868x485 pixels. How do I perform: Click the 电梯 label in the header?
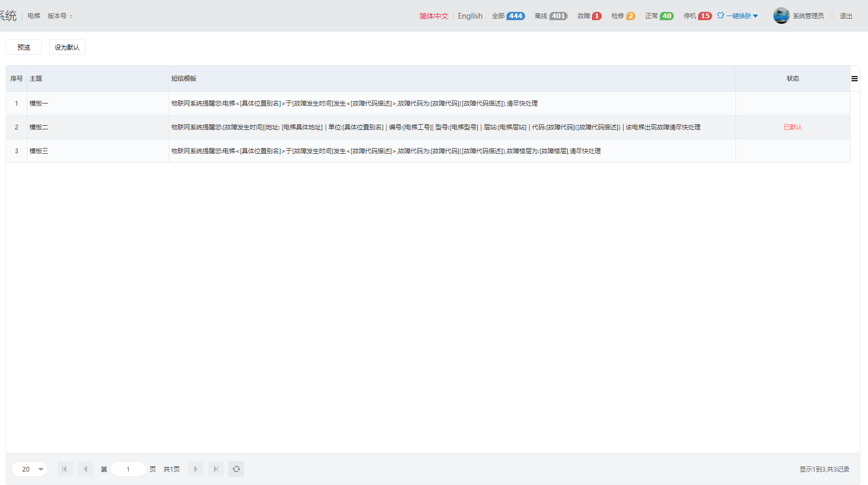click(x=34, y=16)
